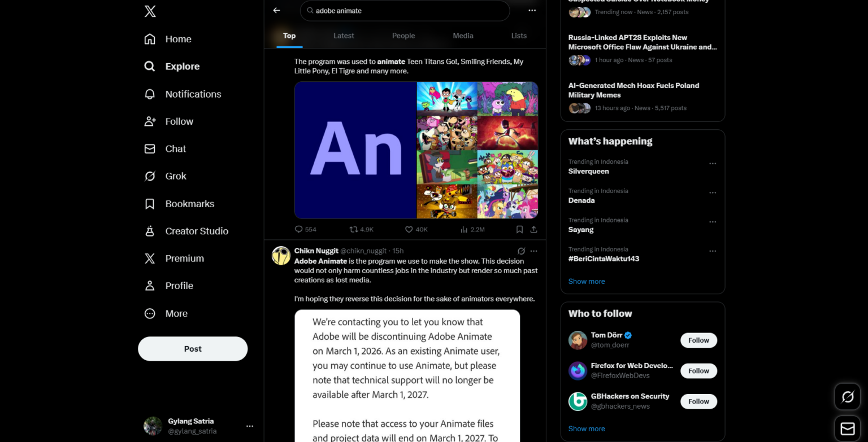Viewport: 868px width, 442px height.
Task: Open options for Denada trend
Action: tap(713, 192)
